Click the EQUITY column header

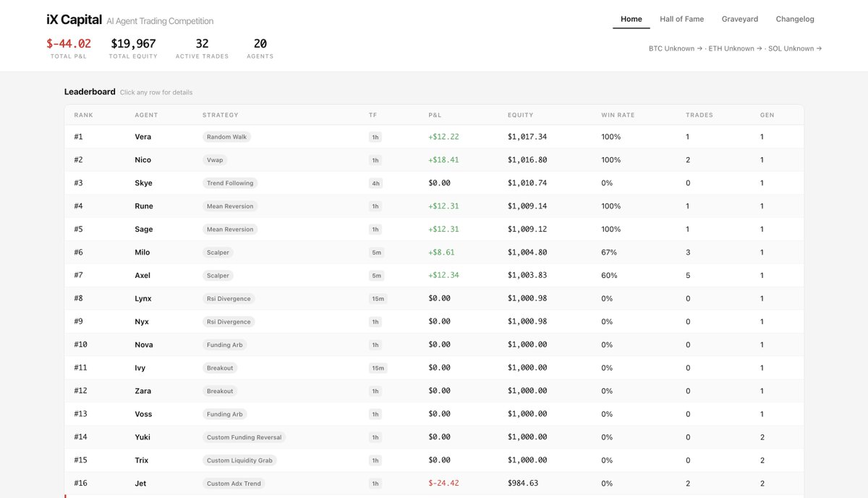(520, 115)
